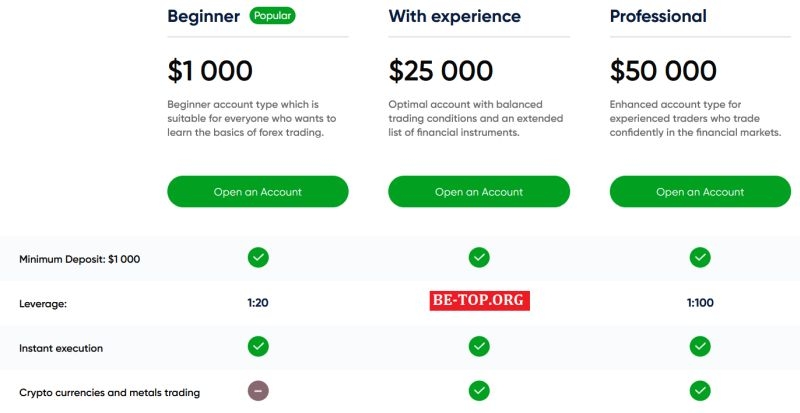Click the 1:100 leverage value
Screen dimensions: 800x413
click(700, 302)
